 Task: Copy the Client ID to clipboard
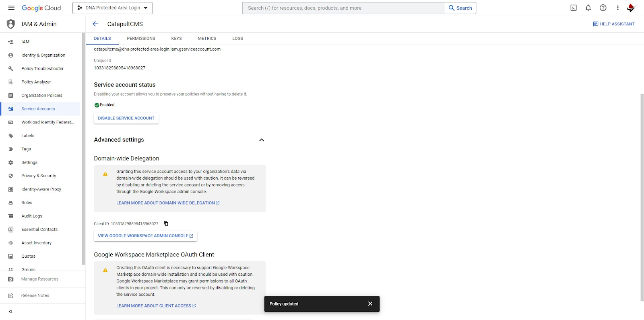coord(166,224)
